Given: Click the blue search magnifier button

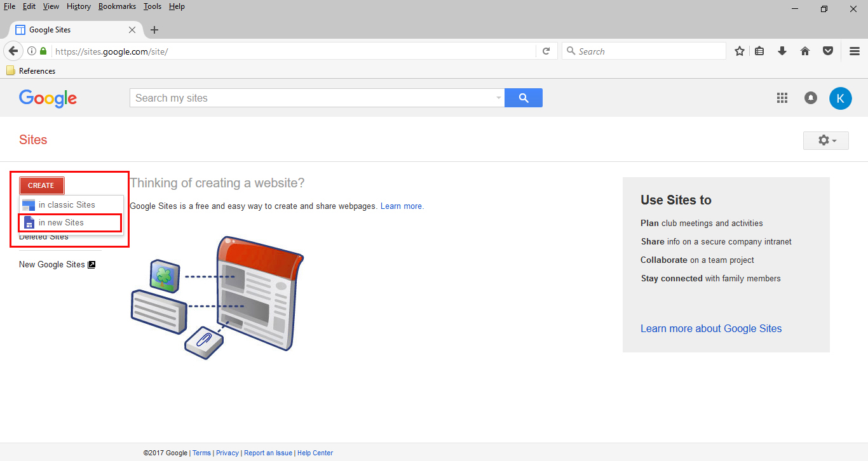Looking at the screenshot, I should 524,98.
